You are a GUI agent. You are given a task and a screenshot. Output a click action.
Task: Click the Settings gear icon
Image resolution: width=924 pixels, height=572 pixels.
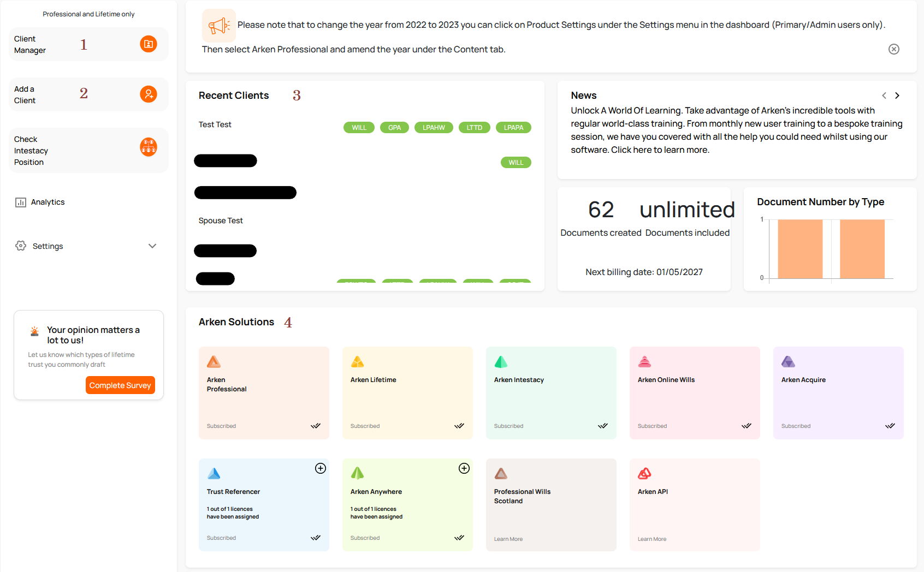21,246
